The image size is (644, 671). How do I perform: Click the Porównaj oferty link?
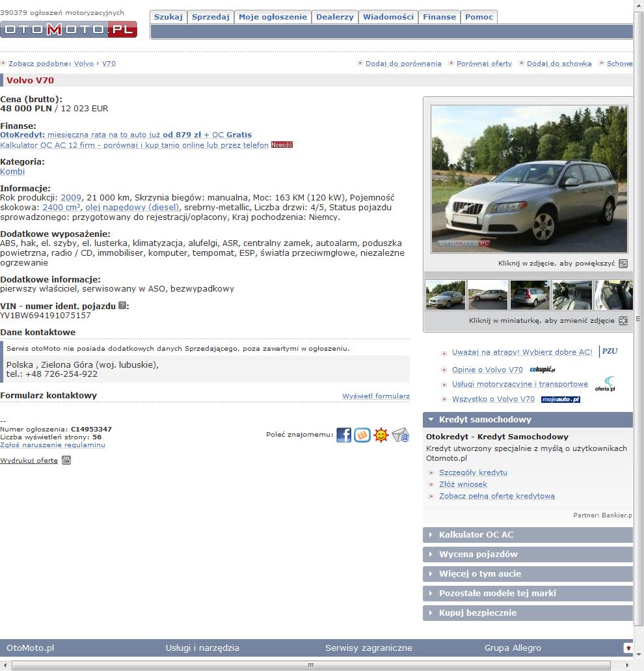point(484,63)
